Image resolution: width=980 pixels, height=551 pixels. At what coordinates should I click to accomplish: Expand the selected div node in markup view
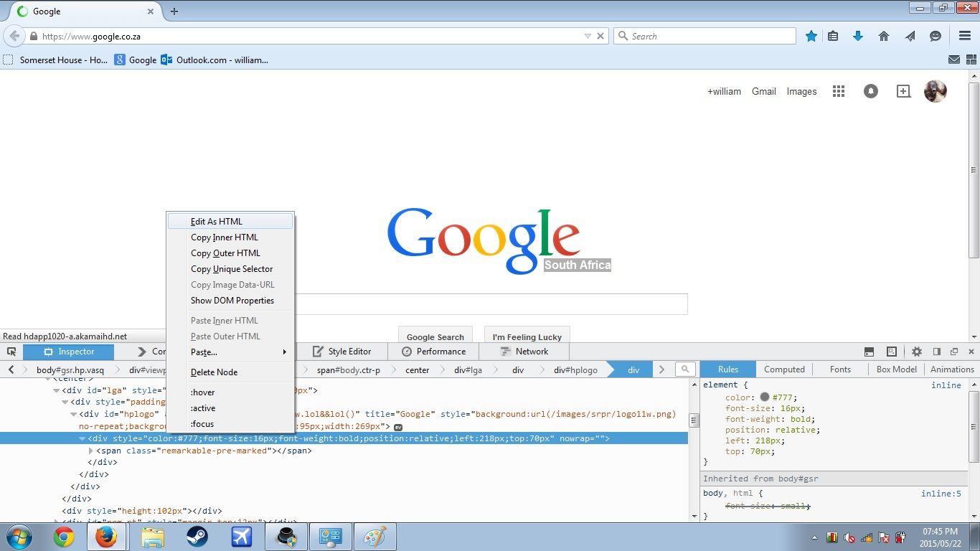[x=81, y=438]
